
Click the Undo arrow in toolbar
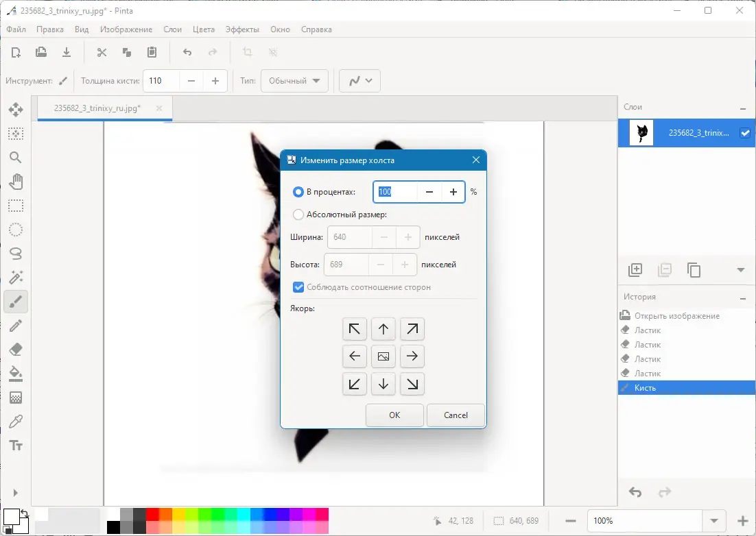coord(187,52)
